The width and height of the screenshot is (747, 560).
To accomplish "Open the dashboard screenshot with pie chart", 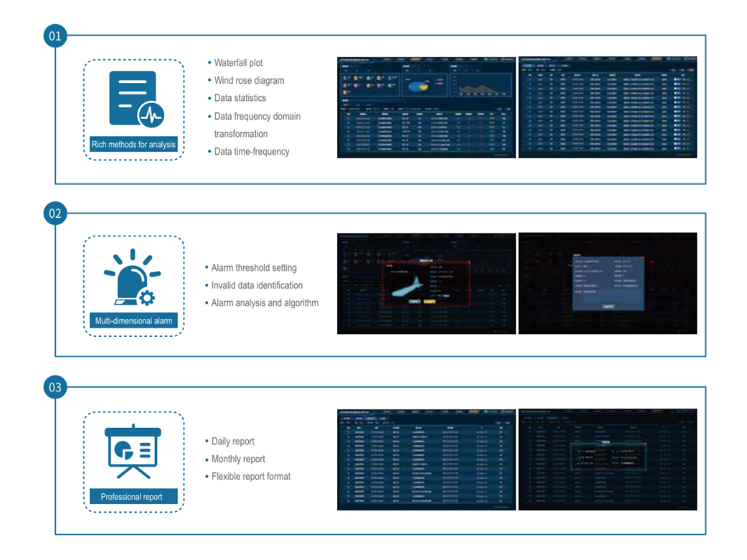I will point(426,108).
